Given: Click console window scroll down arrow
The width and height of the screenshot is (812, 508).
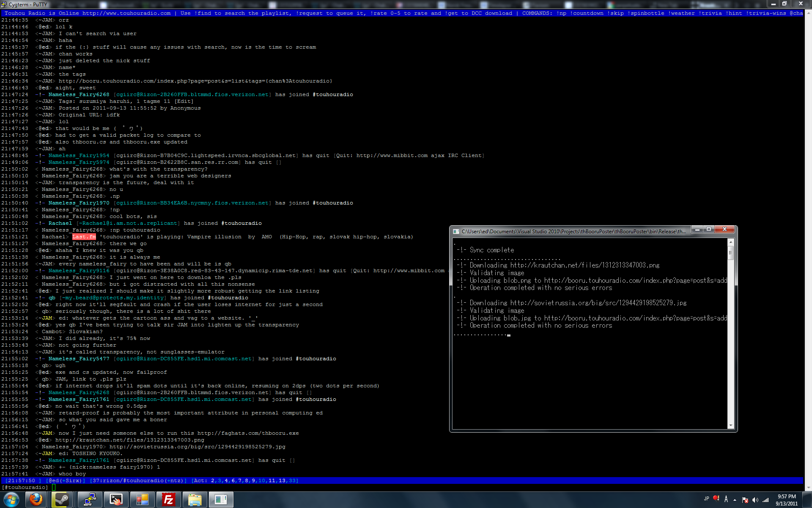Looking at the screenshot, I should 730,425.
